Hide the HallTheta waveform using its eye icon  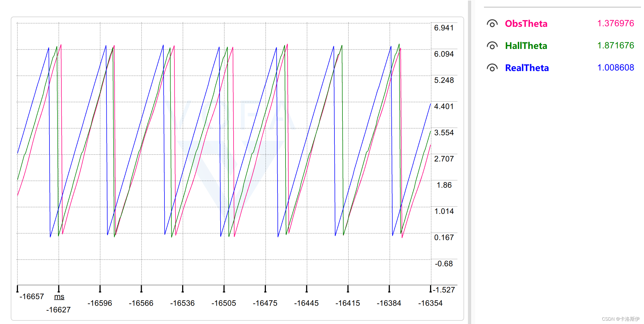(492, 46)
